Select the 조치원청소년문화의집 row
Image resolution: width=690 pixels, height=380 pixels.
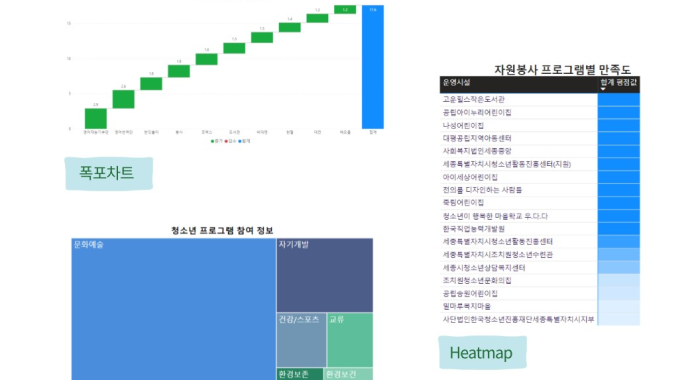click(540, 280)
